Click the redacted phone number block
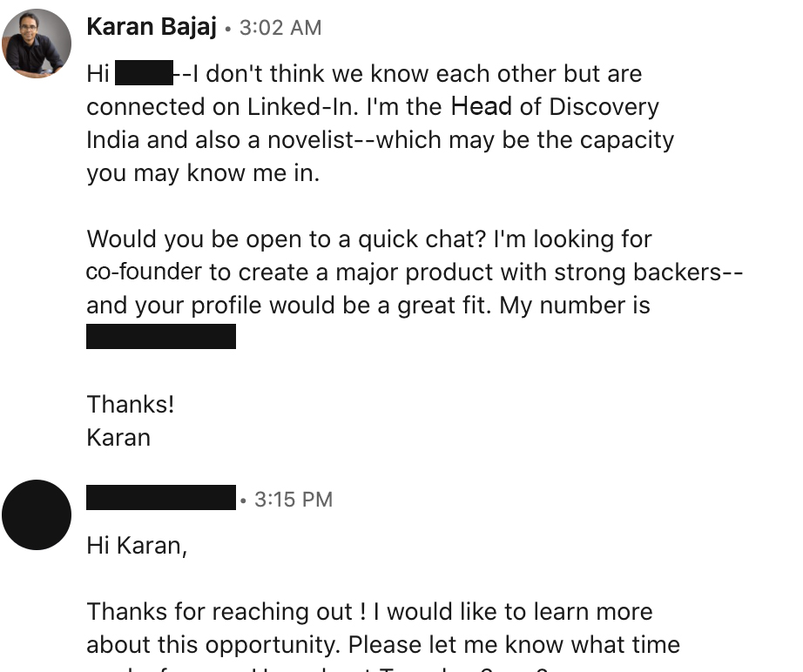 click(x=161, y=336)
